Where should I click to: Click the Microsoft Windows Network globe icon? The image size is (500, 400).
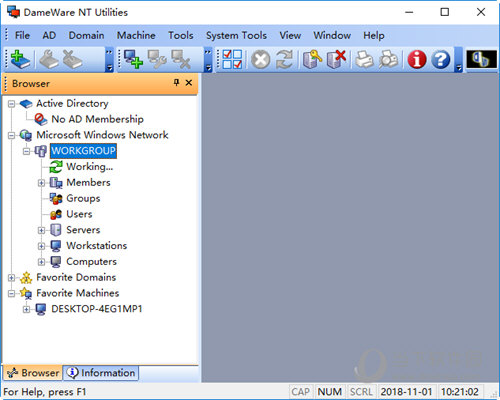(26, 135)
